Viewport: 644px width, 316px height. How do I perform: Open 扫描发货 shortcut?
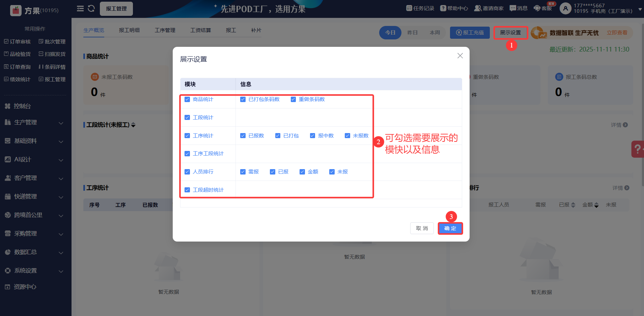[x=52, y=54]
